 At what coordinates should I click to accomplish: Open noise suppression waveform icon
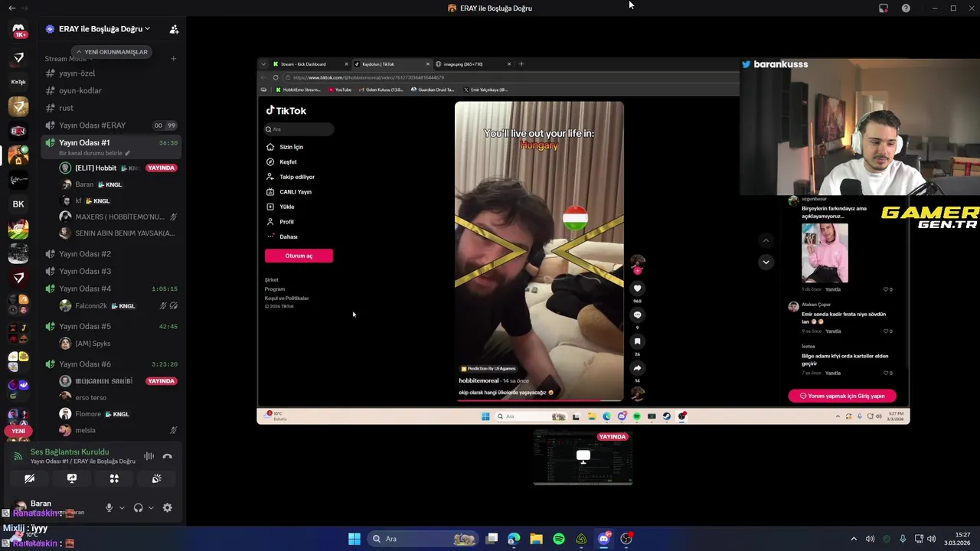149,456
